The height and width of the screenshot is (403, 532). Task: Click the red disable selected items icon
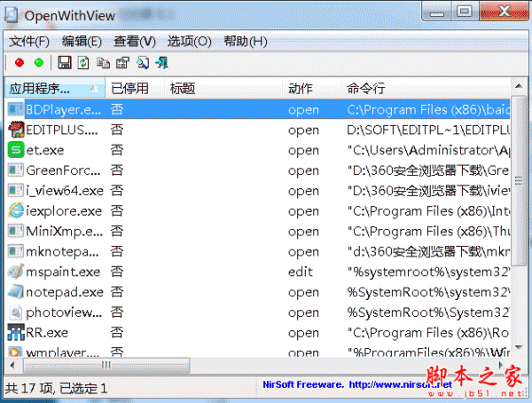[x=20, y=63]
